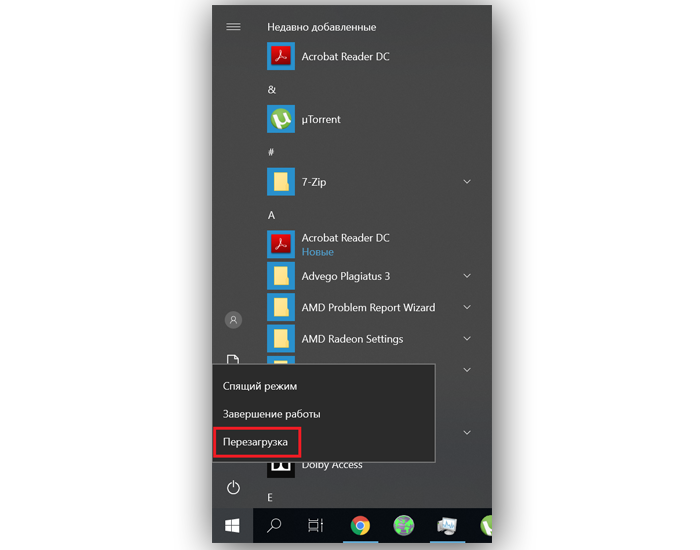Expand the Advego Plagiatus 3 folder
Image resolution: width=700 pixels, height=550 pixels.
click(466, 276)
